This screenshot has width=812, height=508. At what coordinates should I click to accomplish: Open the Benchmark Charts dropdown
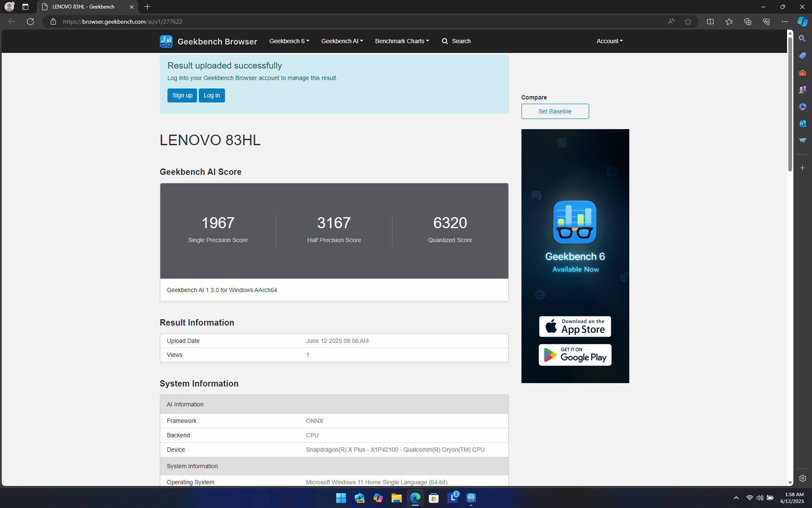(x=402, y=41)
